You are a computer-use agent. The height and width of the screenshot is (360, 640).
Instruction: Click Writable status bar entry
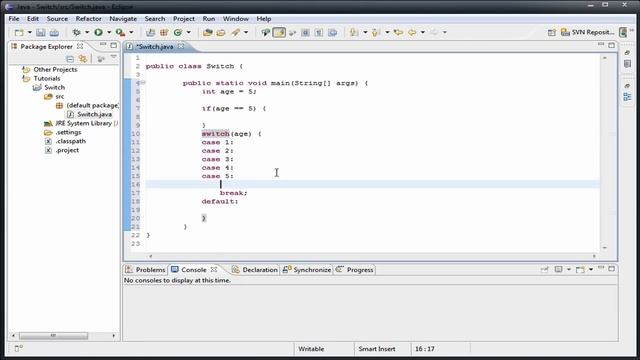311,349
